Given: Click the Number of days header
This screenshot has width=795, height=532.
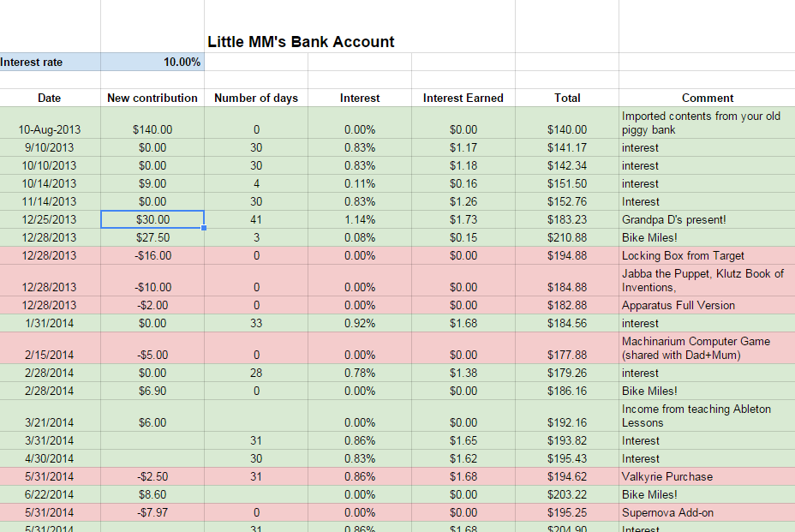Looking at the screenshot, I should (256, 98).
